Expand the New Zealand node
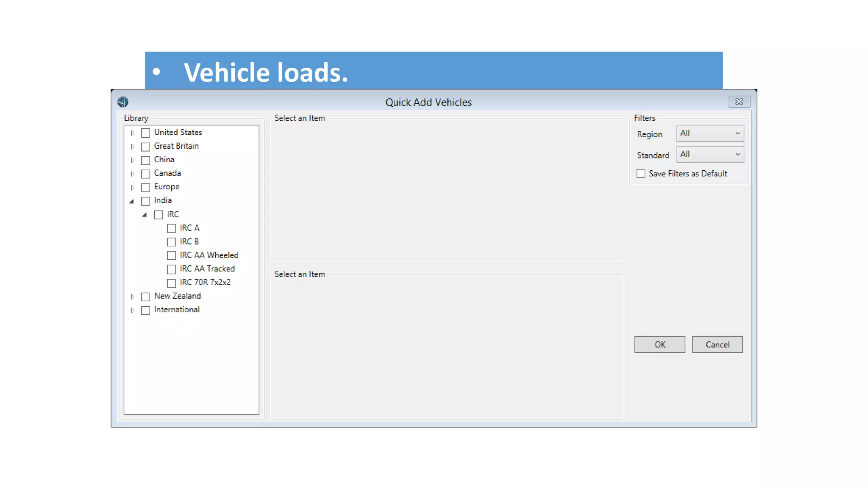This screenshot has height=488, width=868. click(132, 297)
